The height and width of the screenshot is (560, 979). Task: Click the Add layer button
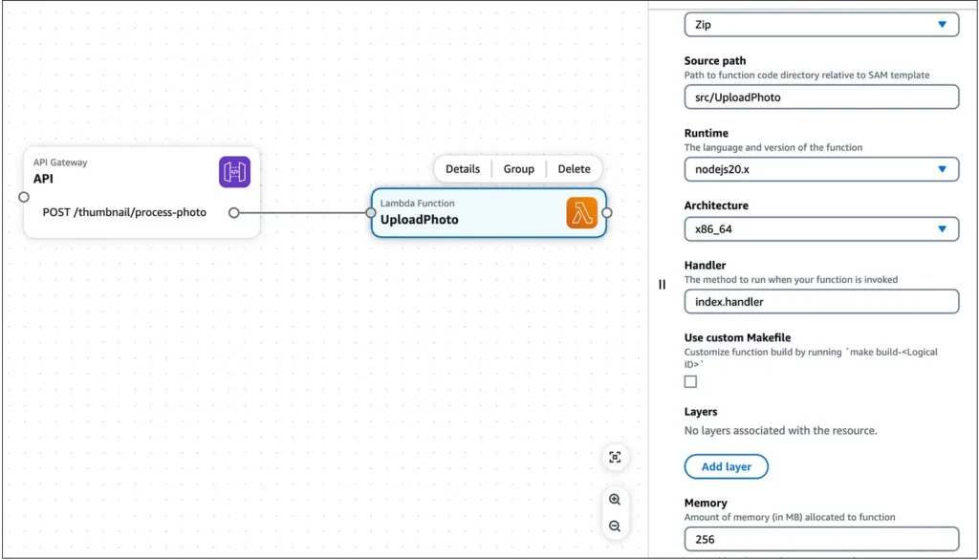(727, 466)
